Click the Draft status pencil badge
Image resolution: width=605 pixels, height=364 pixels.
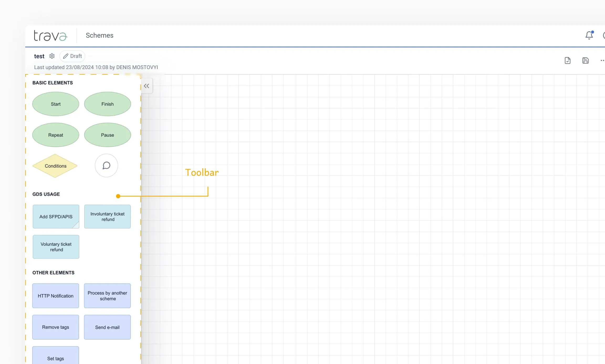tap(72, 56)
